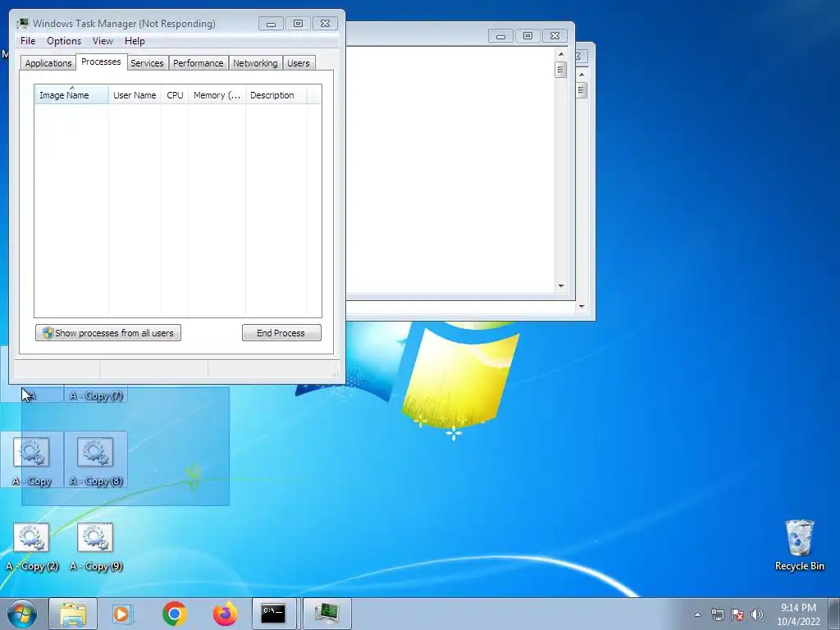Open the Help menu in Task Manager
Screen dimensions: 840x630
click(135, 41)
